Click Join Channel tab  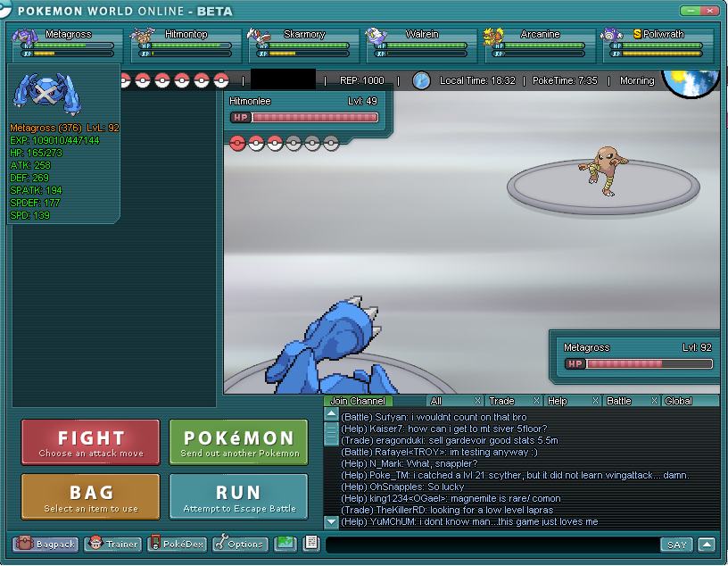click(x=358, y=401)
